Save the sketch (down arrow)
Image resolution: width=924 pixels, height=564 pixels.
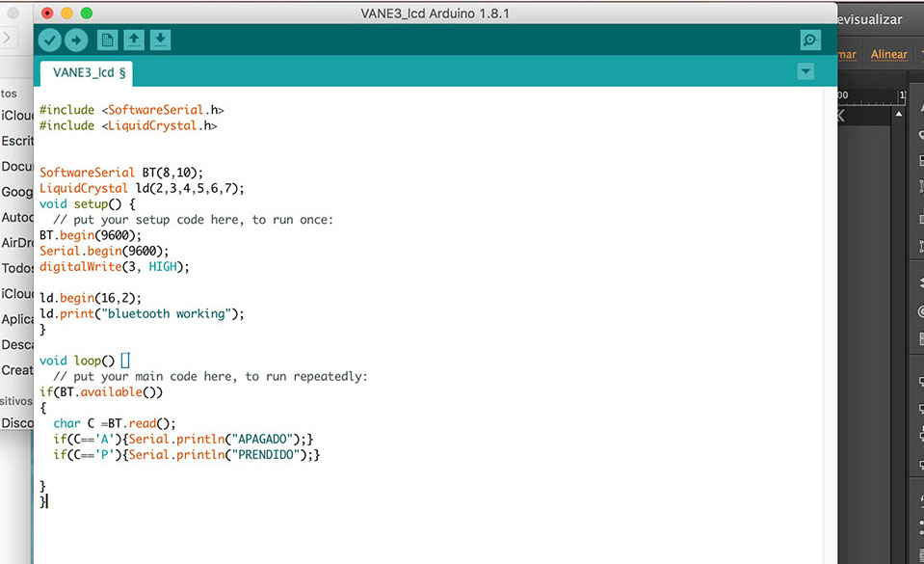click(x=161, y=40)
